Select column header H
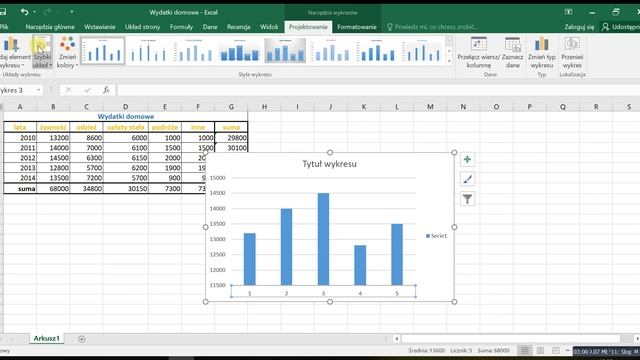Screen dimensions: 640x360 [264, 107]
